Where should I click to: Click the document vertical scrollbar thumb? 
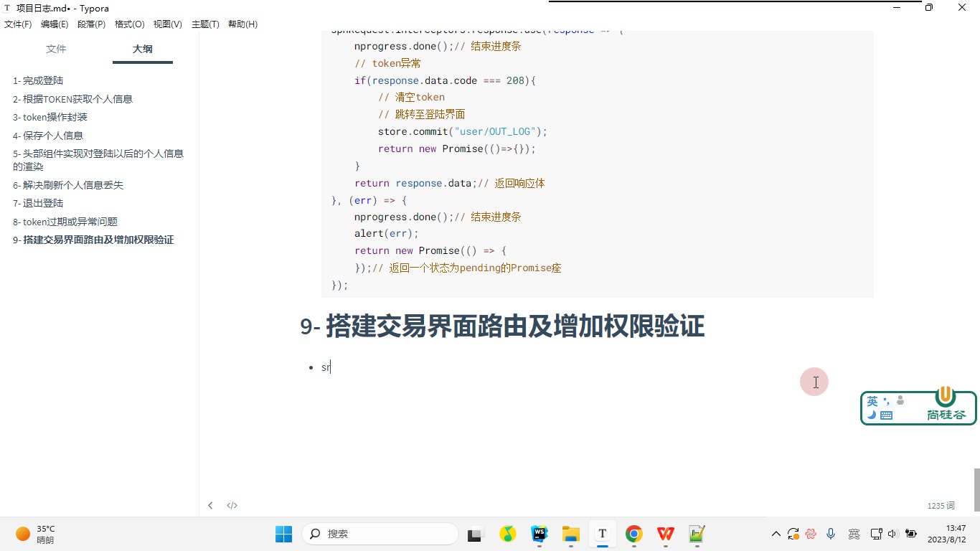tap(976, 490)
